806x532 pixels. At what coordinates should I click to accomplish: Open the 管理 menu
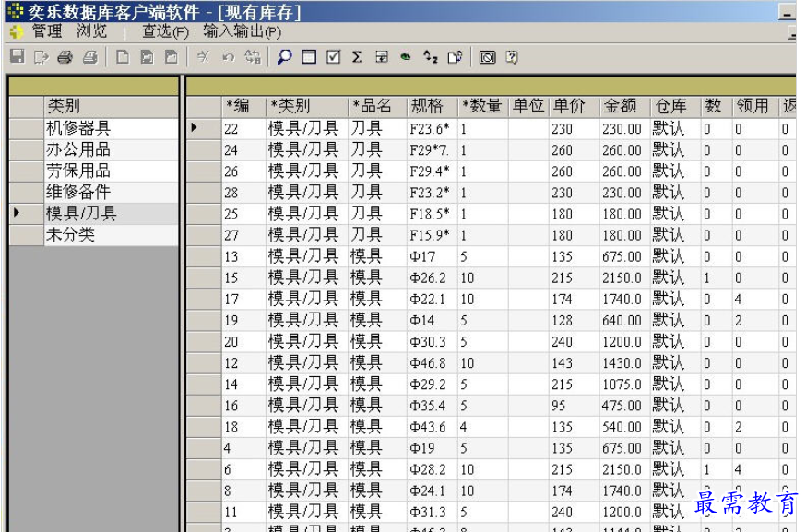click(46, 31)
